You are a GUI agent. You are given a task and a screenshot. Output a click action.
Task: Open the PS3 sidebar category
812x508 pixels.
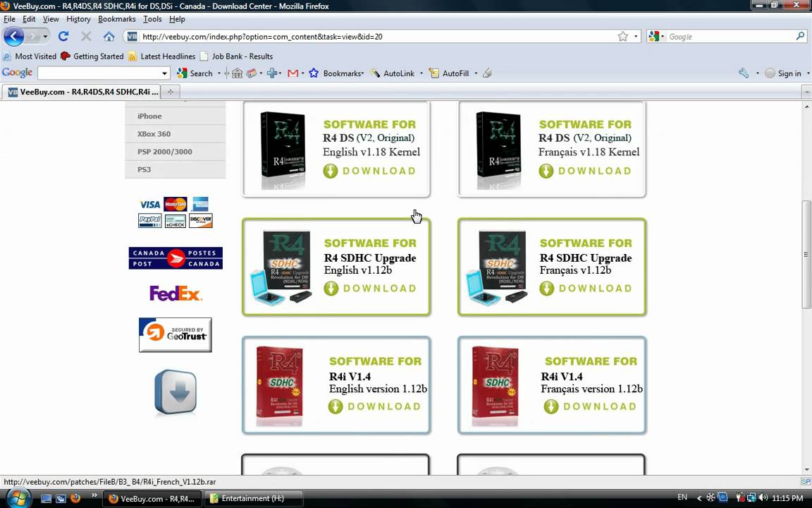175,169
